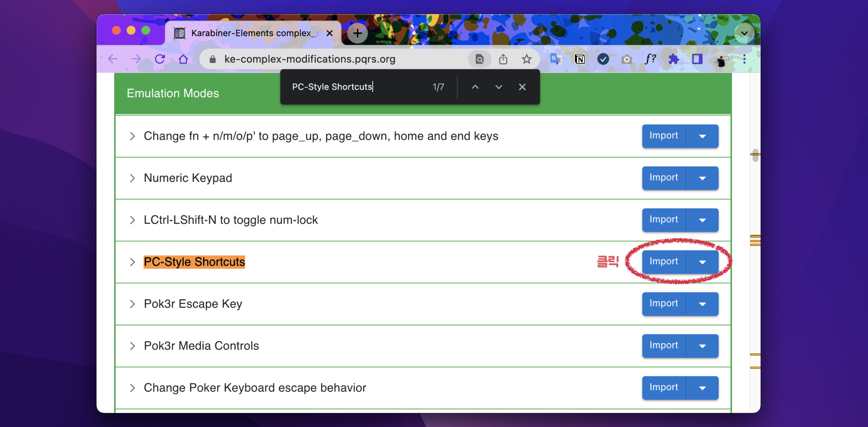Close the find-in-page bar
This screenshot has height=427, width=868.
[522, 87]
